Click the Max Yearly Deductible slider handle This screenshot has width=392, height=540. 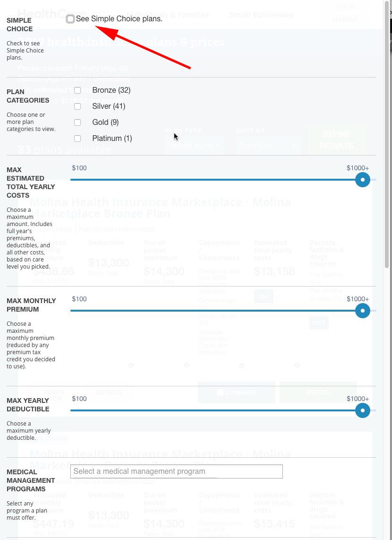(x=362, y=410)
